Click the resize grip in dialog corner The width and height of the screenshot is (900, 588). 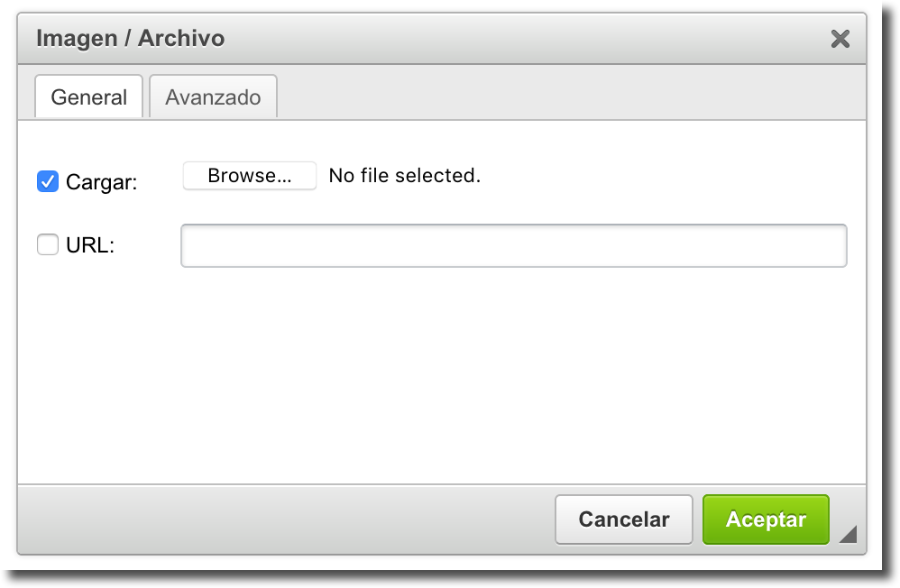point(847,535)
